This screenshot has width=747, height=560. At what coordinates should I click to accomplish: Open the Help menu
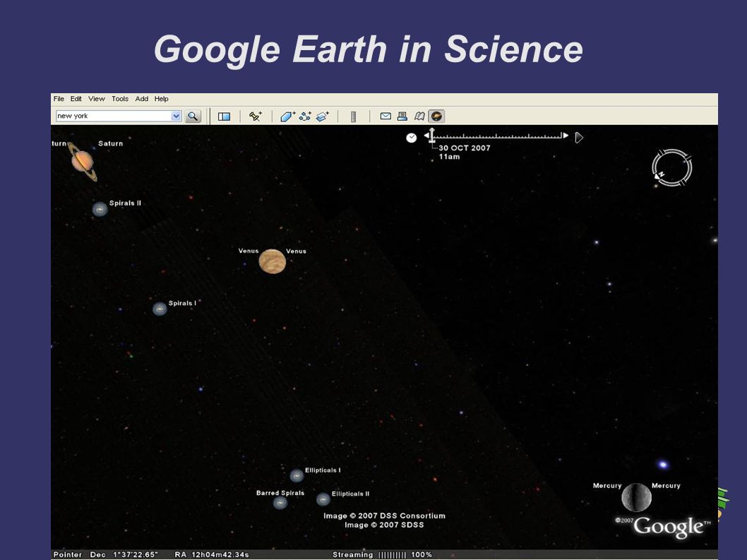point(161,99)
